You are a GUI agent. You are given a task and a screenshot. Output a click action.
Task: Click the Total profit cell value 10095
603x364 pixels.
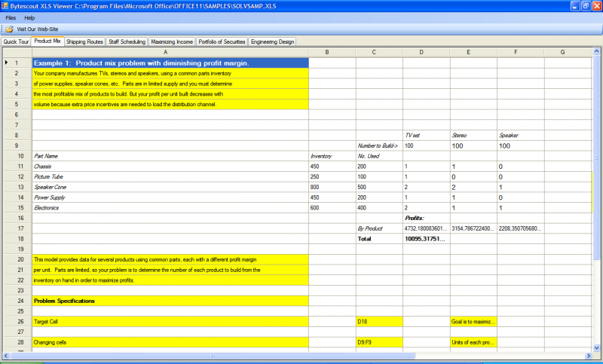[426, 239]
